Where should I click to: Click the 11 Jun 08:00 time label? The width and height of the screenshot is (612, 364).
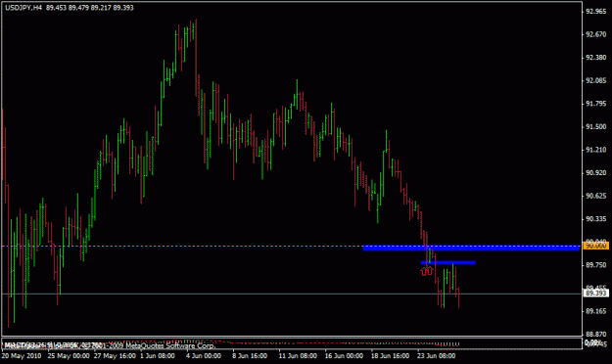pyautogui.click(x=298, y=356)
